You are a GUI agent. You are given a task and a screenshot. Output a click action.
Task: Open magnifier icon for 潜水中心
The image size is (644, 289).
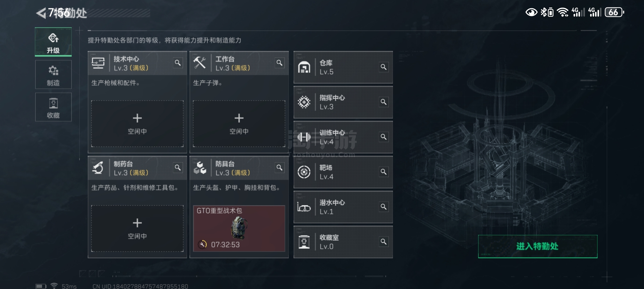[384, 207]
